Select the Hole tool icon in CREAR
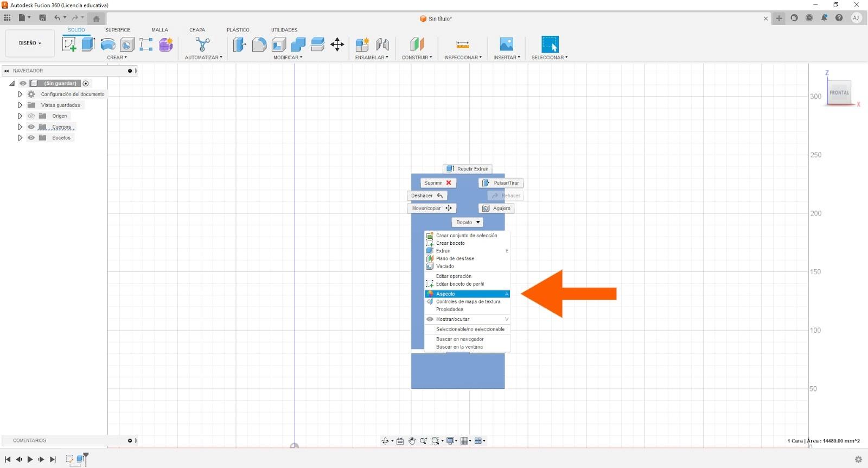 click(x=127, y=45)
